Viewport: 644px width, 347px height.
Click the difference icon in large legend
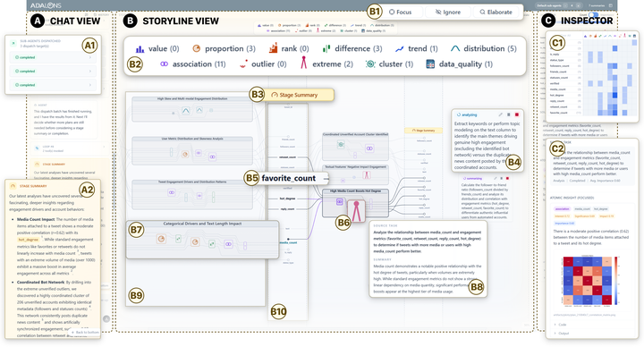326,49
